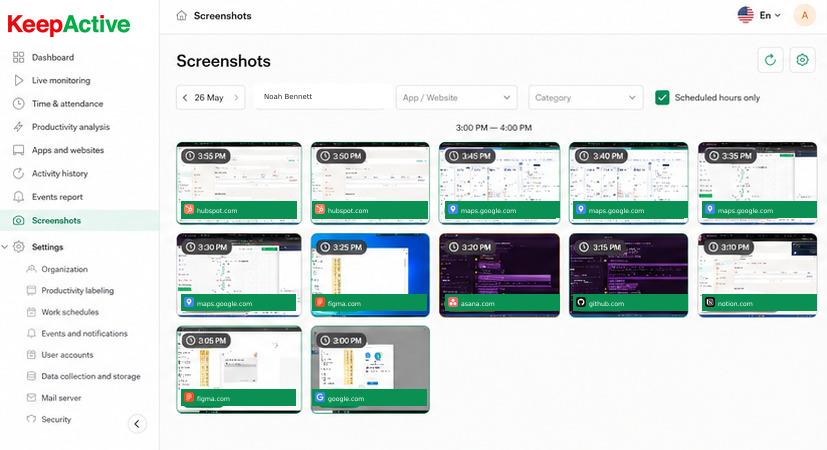This screenshot has height=450, width=827.
Task: Click the Time & attendance clock icon
Action: coord(18,103)
